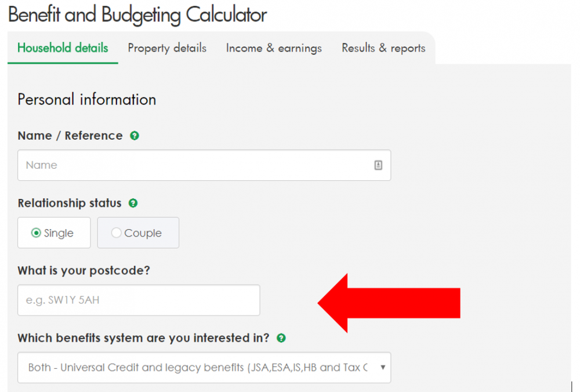The image size is (580, 392).
Task: View the Results & reports tab
Action: pyautogui.click(x=383, y=49)
